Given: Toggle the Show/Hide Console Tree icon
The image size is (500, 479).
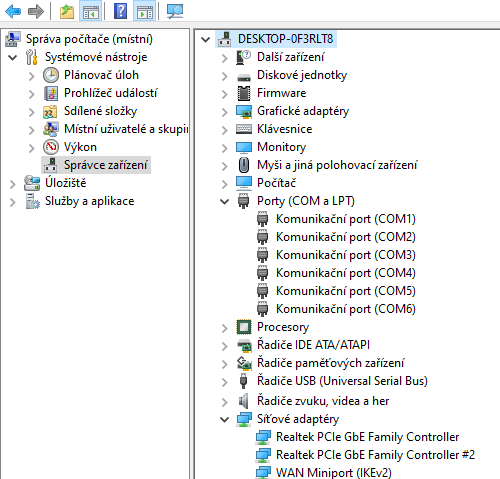Looking at the screenshot, I should (90, 11).
